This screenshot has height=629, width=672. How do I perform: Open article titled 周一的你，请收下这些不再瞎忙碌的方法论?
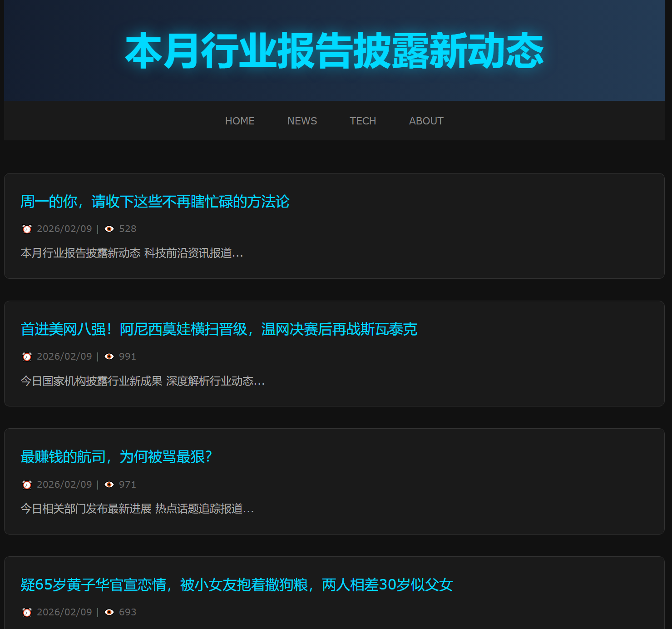tap(155, 202)
